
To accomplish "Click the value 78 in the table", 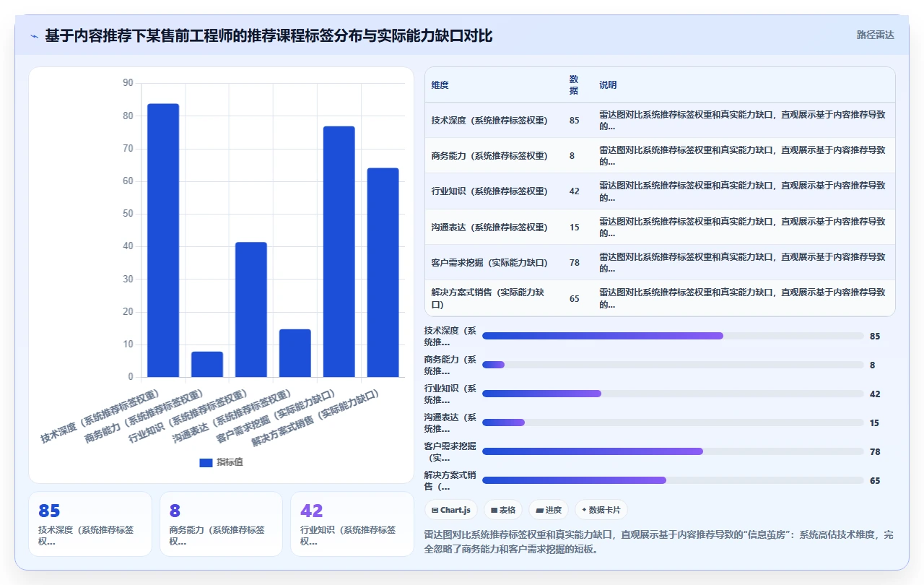I will click(x=574, y=263).
